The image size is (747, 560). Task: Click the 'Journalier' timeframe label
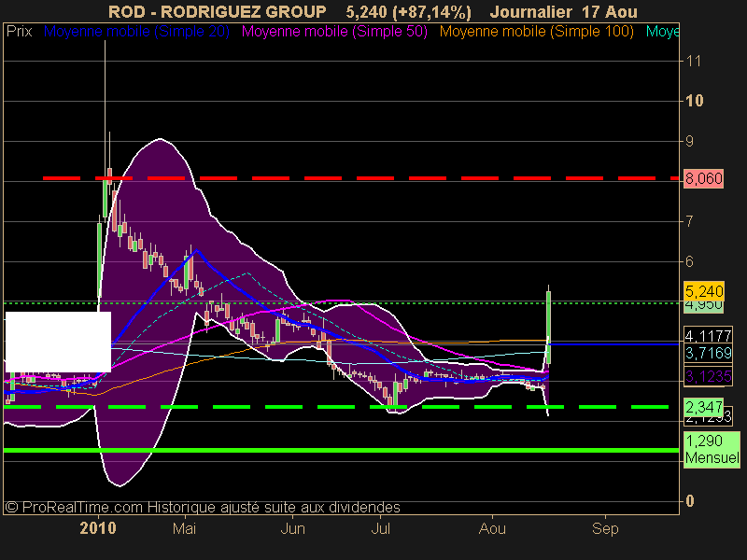[x=530, y=11]
